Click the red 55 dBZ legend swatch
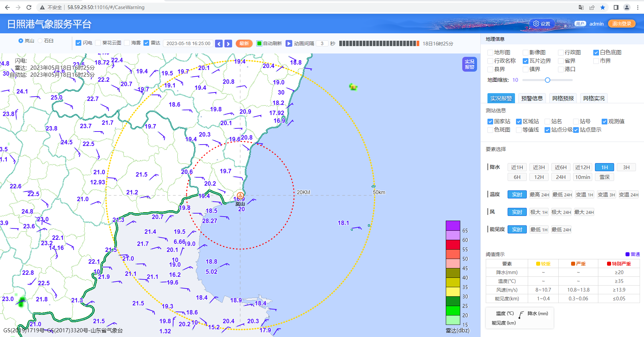 click(453, 245)
